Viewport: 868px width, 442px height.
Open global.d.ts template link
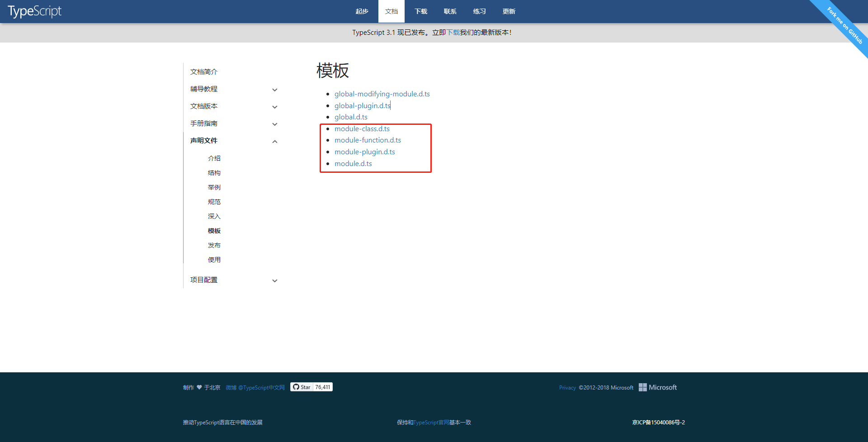tap(351, 117)
